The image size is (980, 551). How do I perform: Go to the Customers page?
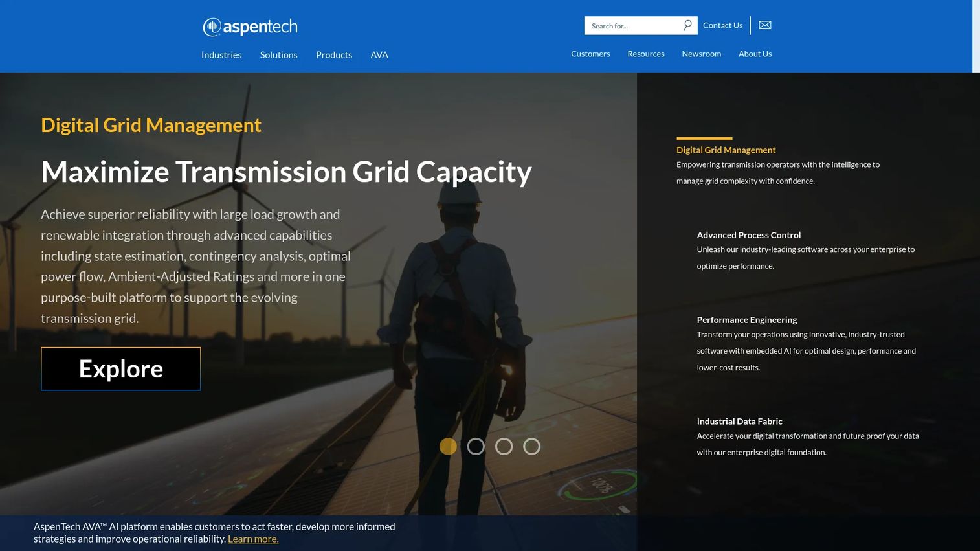click(590, 54)
